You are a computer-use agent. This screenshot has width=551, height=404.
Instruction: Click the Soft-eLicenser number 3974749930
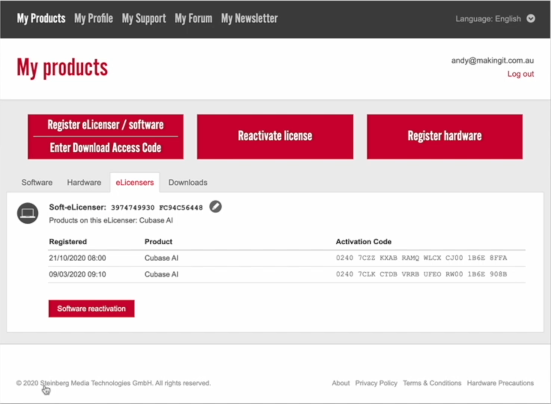[x=133, y=208]
